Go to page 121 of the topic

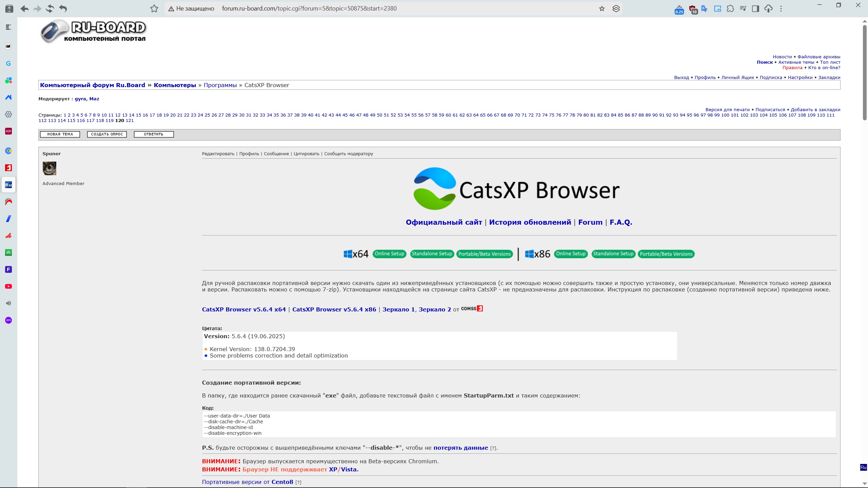(130, 120)
